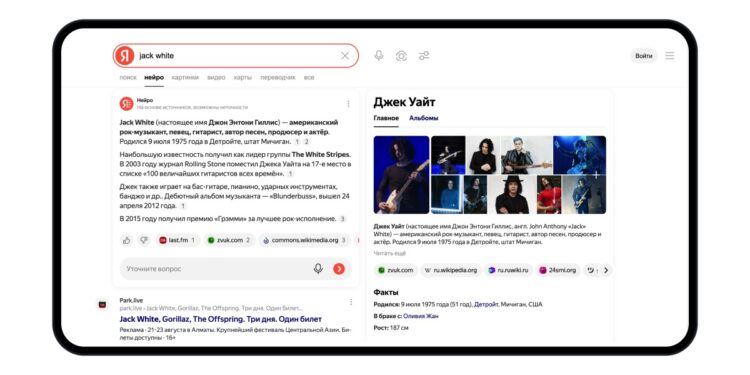The image size is (750, 375).
Task: Click the Park.live site name
Action: coord(131,300)
